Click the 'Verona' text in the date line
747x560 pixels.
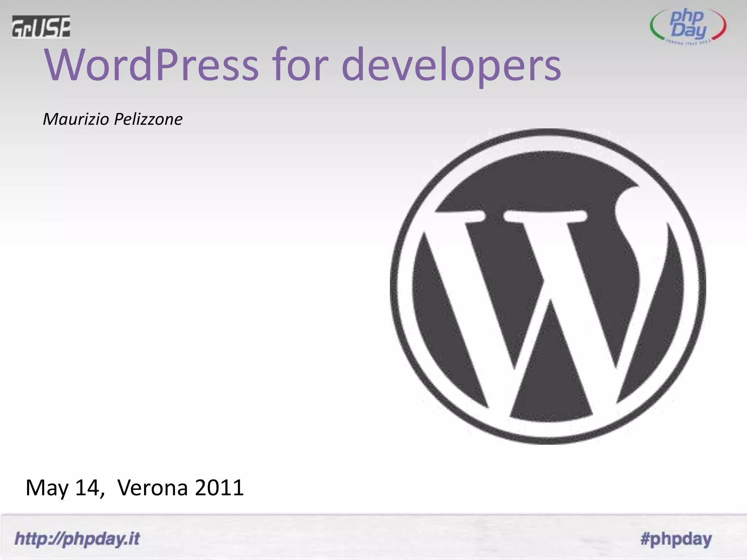pyautogui.click(x=153, y=488)
